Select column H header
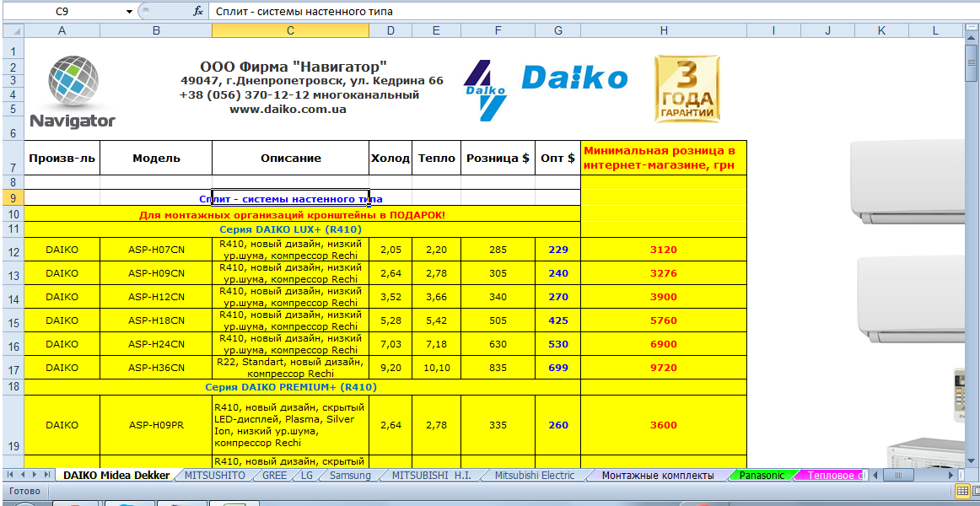The height and width of the screenshot is (506, 980). [664, 30]
